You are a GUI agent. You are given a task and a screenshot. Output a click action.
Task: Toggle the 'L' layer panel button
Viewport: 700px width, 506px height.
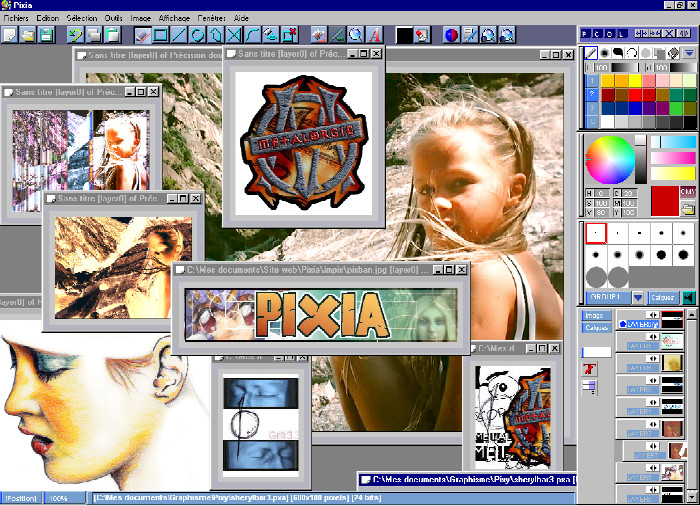point(623,34)
